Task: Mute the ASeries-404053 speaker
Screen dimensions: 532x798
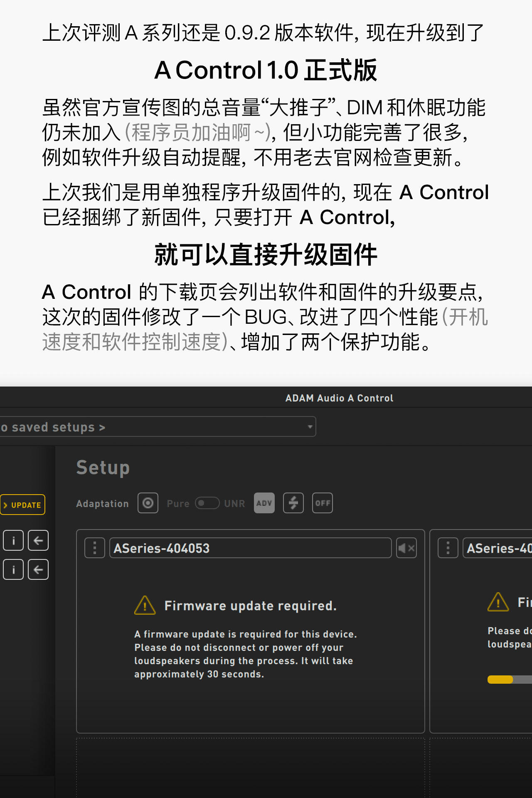Action: [406, 548]
